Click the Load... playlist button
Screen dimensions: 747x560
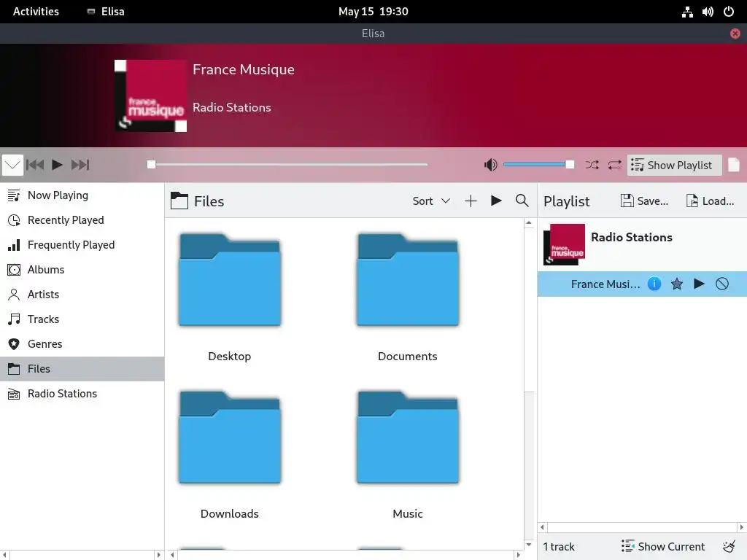click(711, 201)
